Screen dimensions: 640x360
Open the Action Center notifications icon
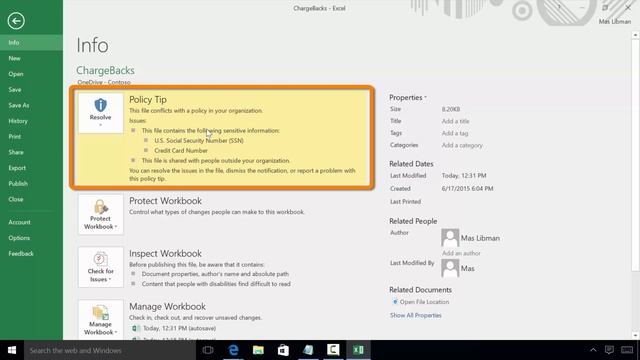click(609, 350)
